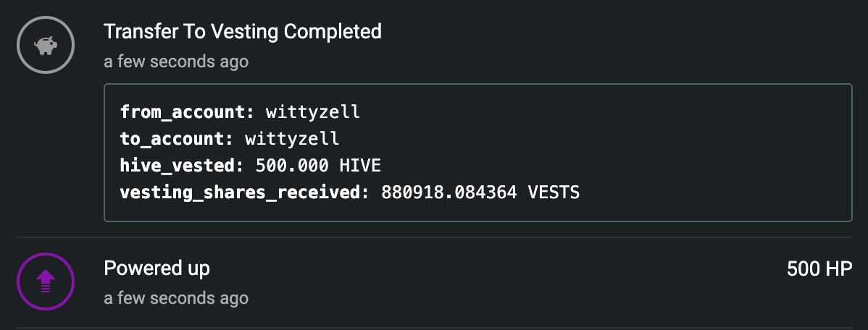
Task: Open the wittyzell from_account value
Action: [313, 112]
